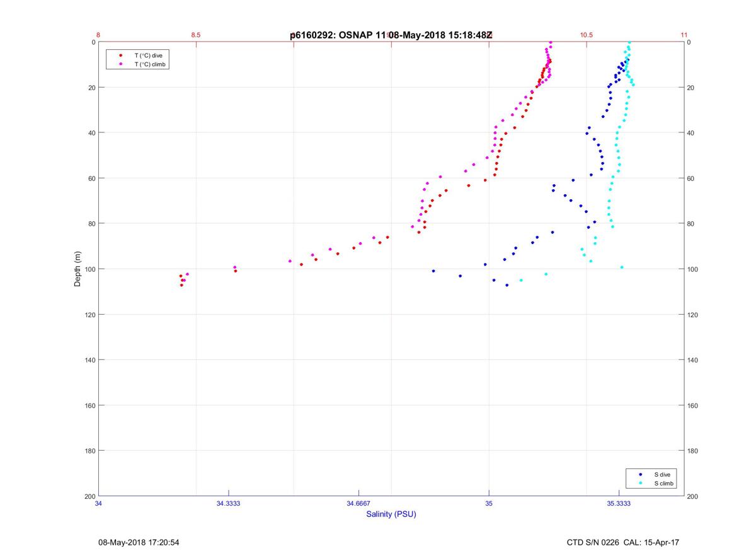Click the '35' salinity tick label

(x=489, y=503)
